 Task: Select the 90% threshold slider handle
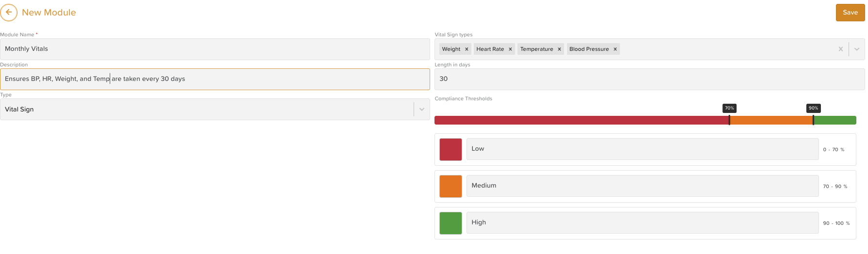click(x=813, y=120)
